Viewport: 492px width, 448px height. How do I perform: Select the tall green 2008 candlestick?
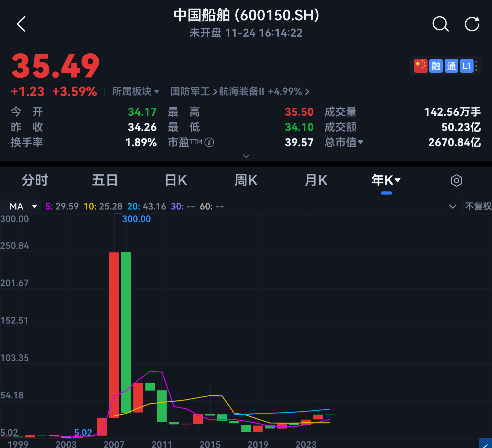pos(126,333)
